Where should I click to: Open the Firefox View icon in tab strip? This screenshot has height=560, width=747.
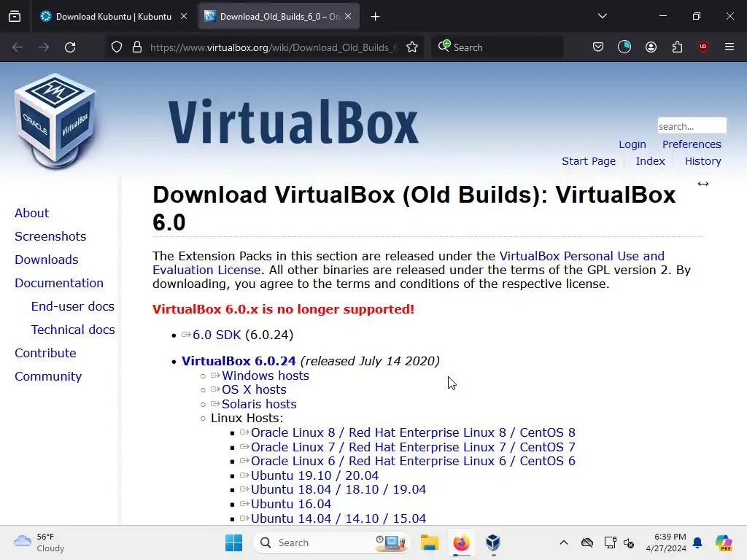tap(15, 16)
